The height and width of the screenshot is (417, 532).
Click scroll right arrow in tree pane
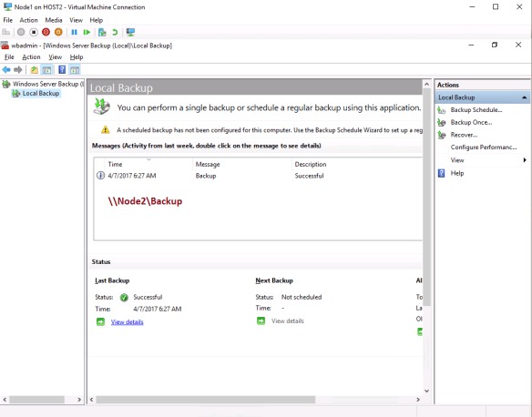(79, 400)
